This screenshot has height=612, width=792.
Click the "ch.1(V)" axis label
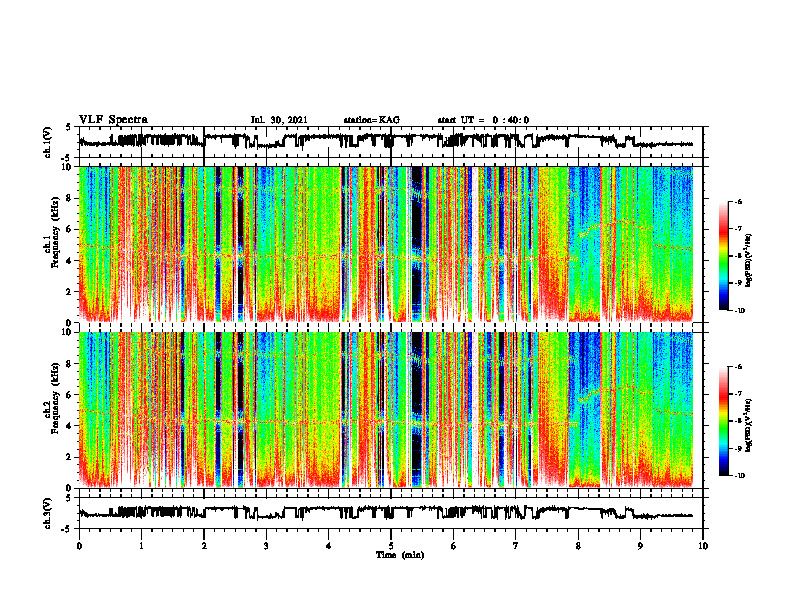(x=47, y=142)
